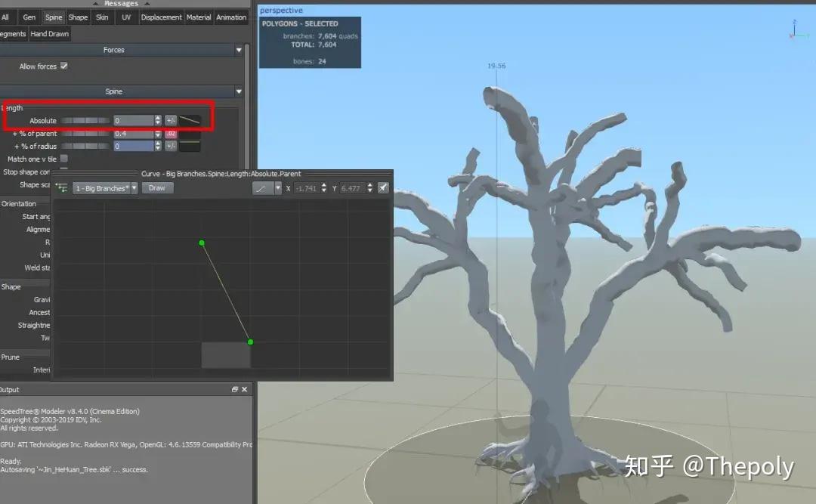Image resolution: width=816 pixels, height=504 pixels.
Task: Click the Y coordinate stepper in curve editor
Action: point(369,188)
